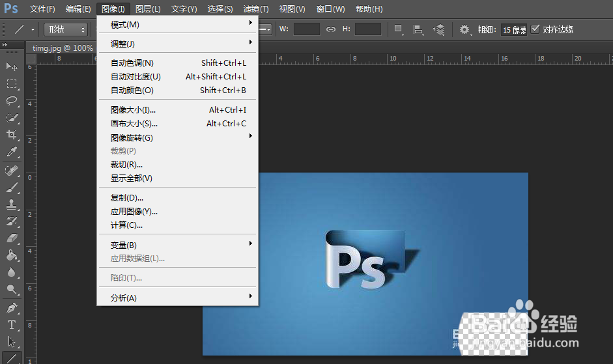613x364 pixels.
Task: Select the Quick Selection tool
Action: [x=12, y=118]
